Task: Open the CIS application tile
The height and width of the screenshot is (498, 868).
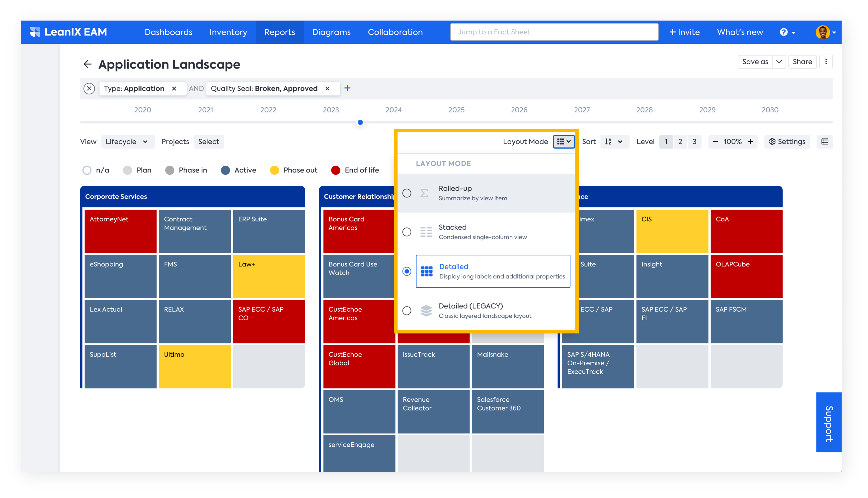Action: pos(672,231)
